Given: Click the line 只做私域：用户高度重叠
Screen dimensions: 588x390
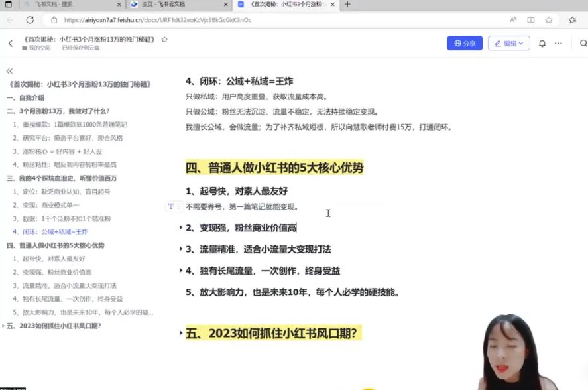Looking at the screenshot, I should pyautogui.click(x=257, y=97).
